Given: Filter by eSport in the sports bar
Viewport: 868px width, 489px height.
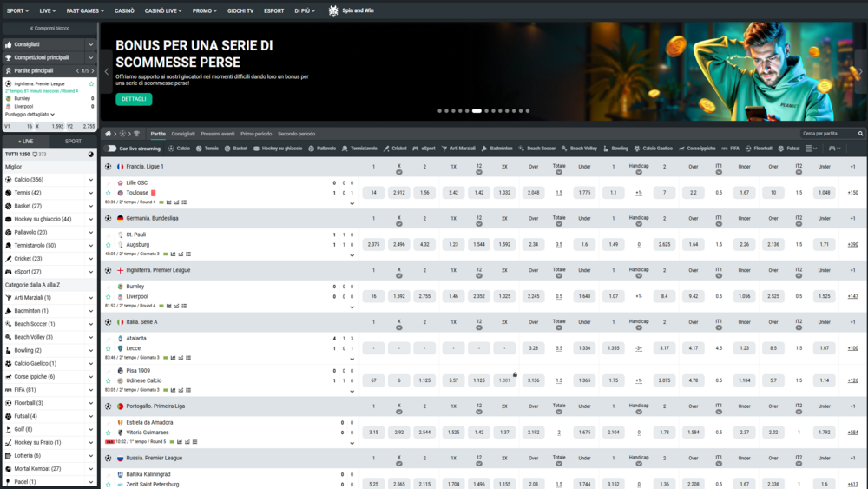Looking at the screenshot, I should pos(424,149).
